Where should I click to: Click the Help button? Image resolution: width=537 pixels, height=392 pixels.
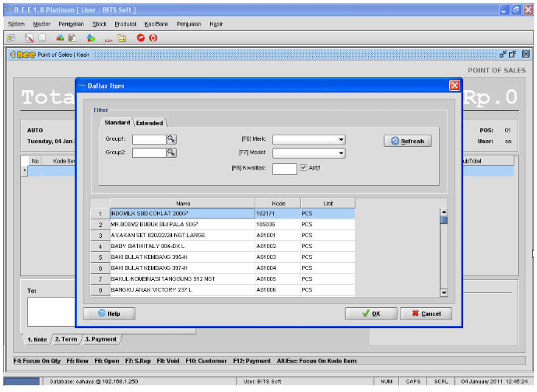tap(109, 313)
